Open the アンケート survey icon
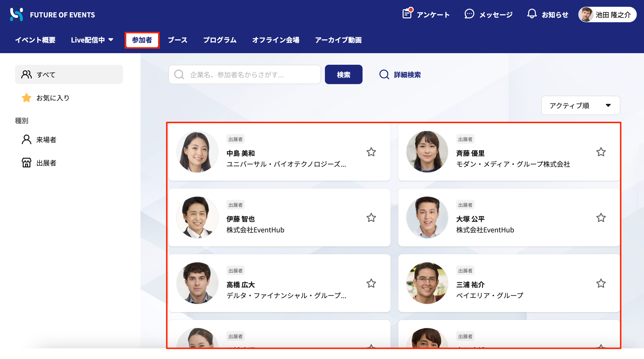 point(407,14)
